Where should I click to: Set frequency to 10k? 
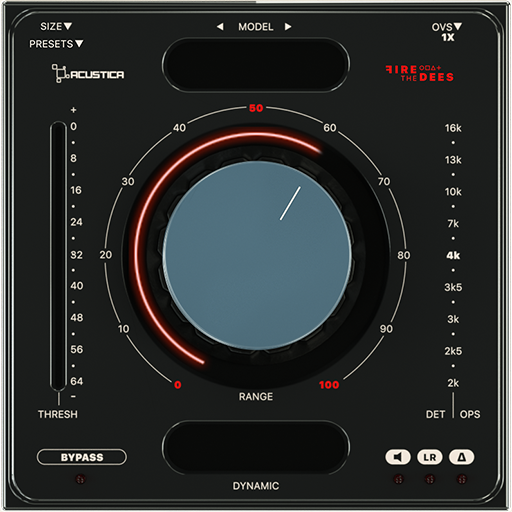[x=453, y=192]
